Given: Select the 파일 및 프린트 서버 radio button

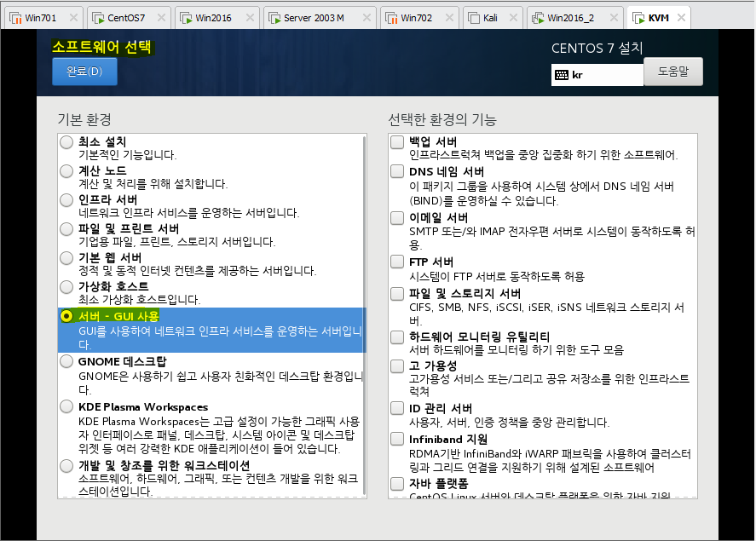Looking at the screenshot, I should click(66, 229).
